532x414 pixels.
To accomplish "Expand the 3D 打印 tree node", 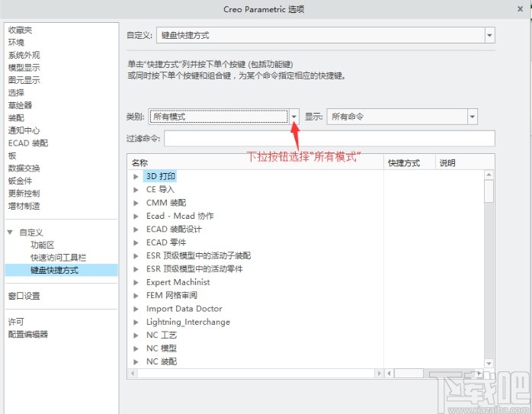I will point(136,176).
